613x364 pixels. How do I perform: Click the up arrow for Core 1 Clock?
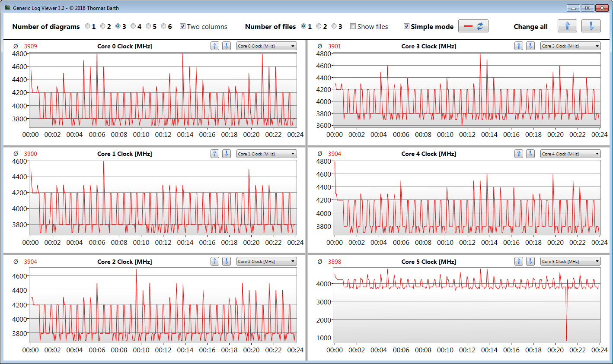point(215,154)
